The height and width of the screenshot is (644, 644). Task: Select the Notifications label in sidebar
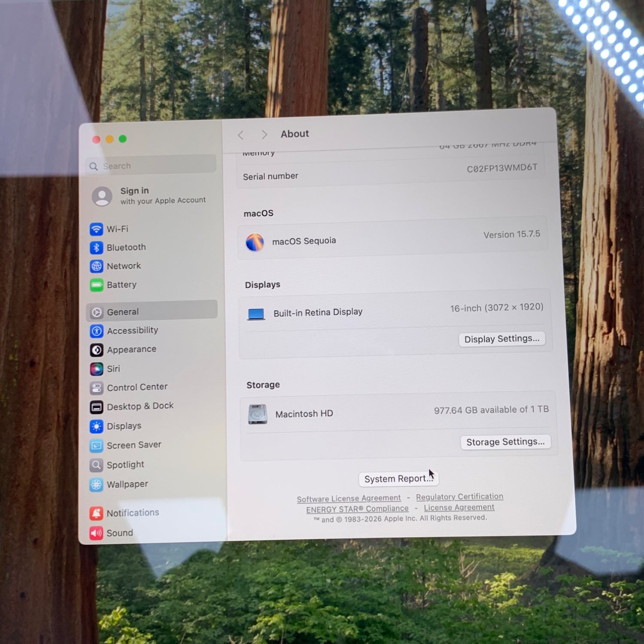(x=133, y=513)
